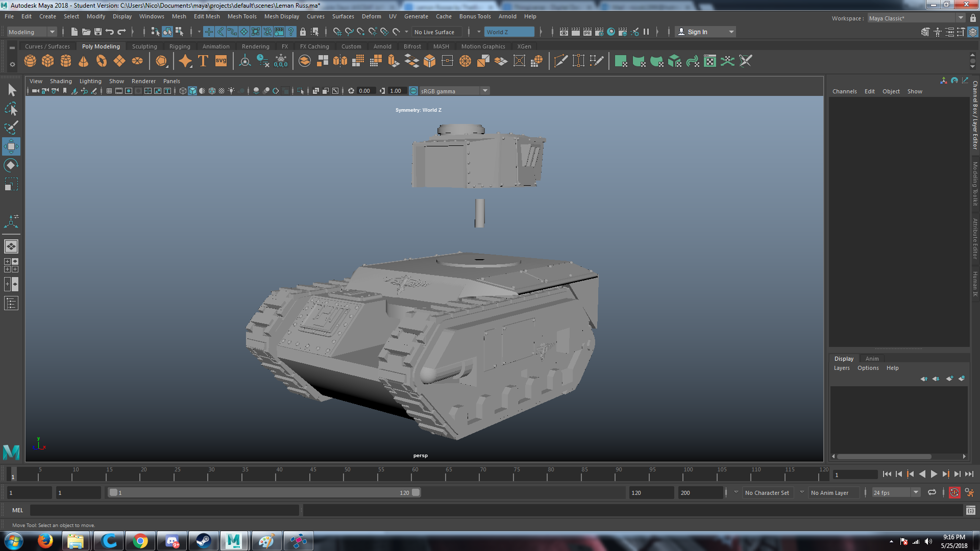Activate the Scale tool in toolbox
Screen dimensions: 980x551
(11, 184)
